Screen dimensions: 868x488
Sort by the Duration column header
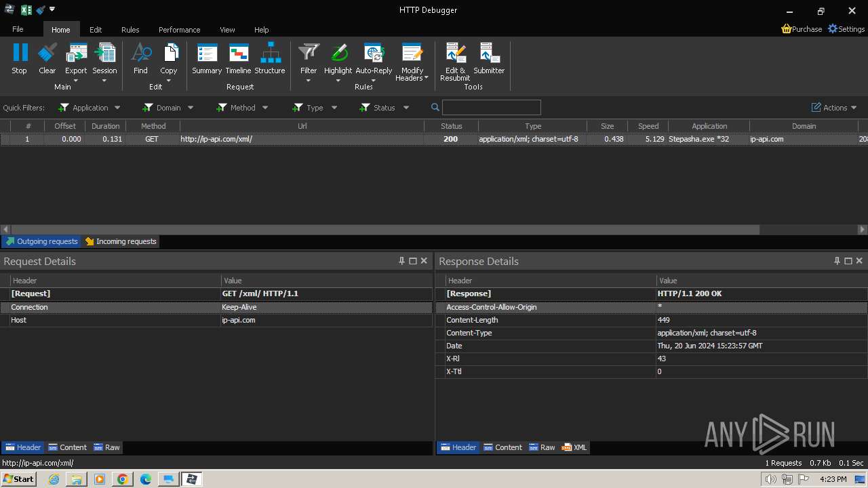[x=105, y=126]
